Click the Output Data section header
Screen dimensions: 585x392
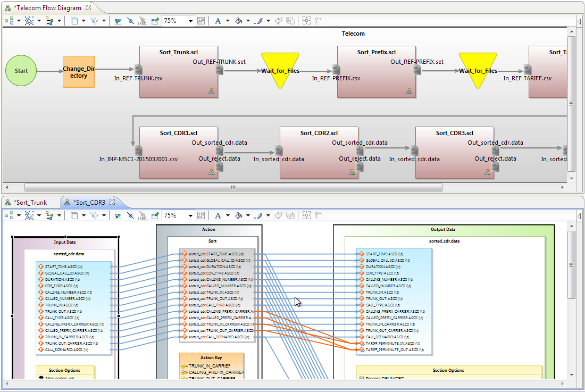pos(443,229)
